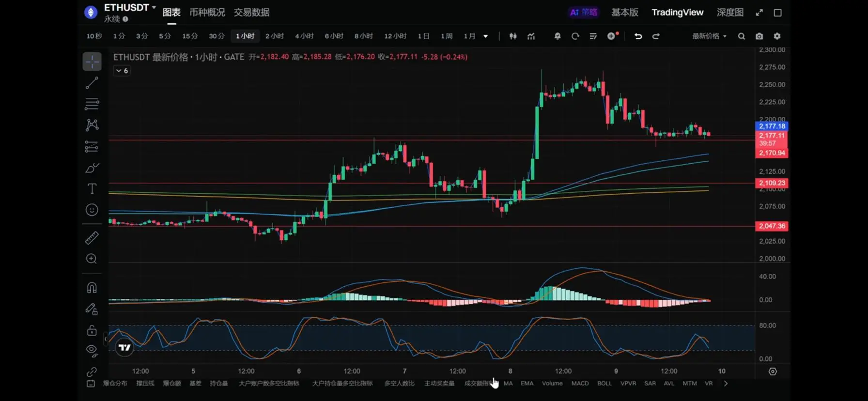Toggle the Volume indicator
868x401 pixels.
pos(552,384)
